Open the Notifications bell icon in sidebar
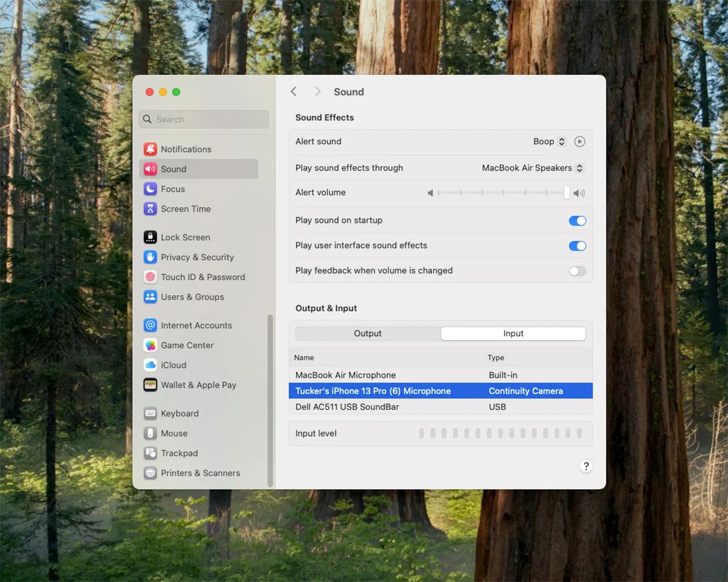The width and height of the screenshot is (728, 582). coord(150,149)
